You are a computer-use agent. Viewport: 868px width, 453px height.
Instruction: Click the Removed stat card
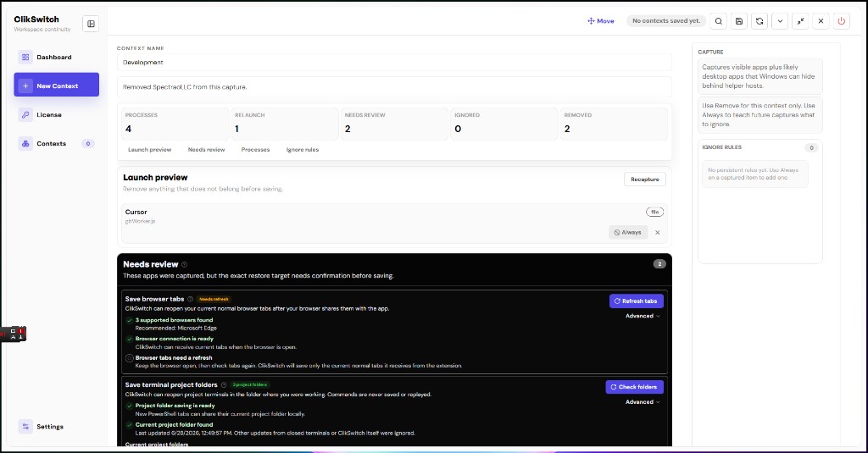tap(614, 124)
